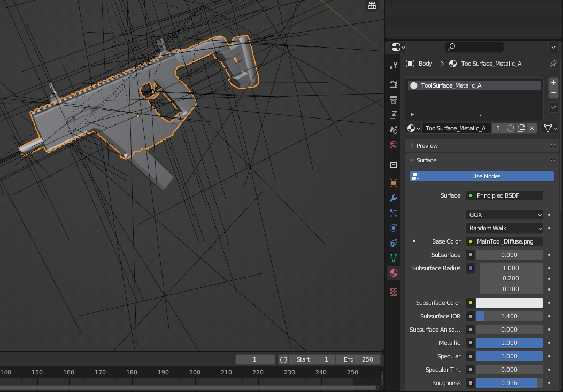
Task: Click the Use Nodes button
Action: 481,176
